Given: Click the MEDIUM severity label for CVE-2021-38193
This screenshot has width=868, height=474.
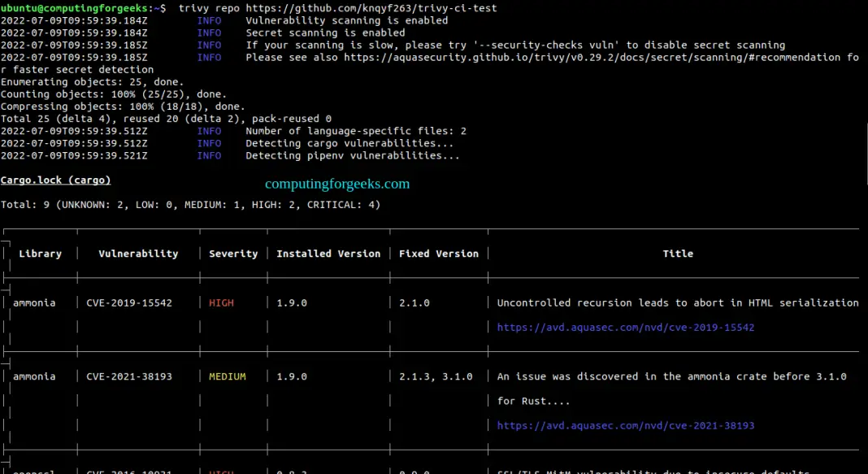Looking at the screenshot, I should [227, 376].
